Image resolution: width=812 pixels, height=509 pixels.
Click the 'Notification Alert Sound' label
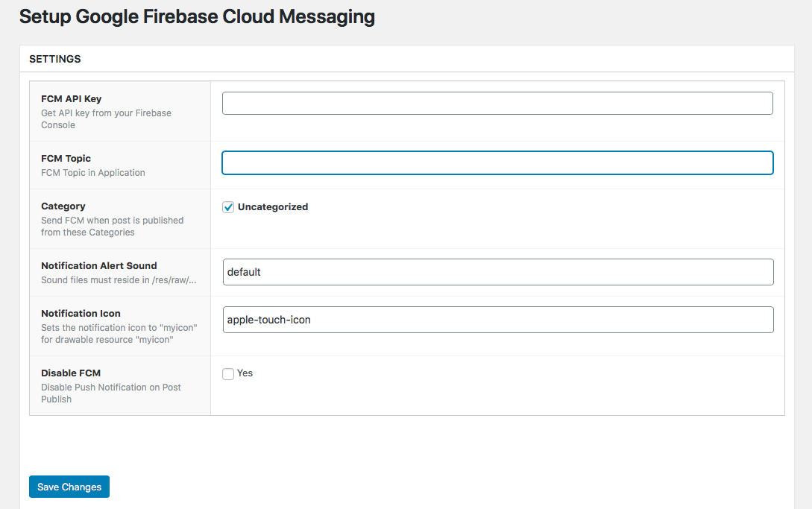pos(99,265)
